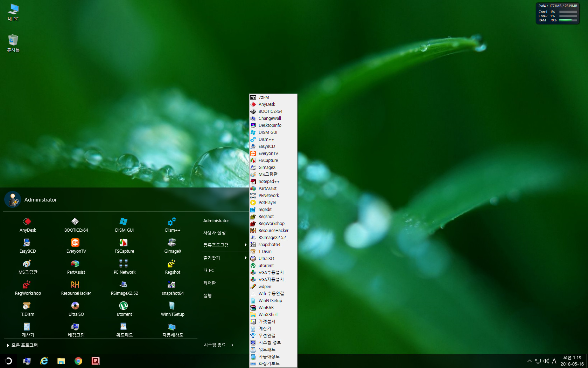Choose regedit from program list
Viewport: 588px width, 368px height.
(273, 210)
